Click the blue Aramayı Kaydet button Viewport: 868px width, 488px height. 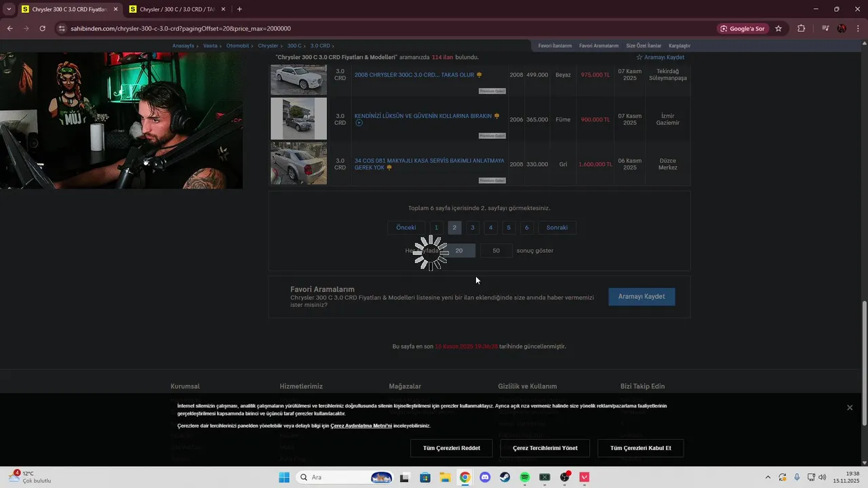click(642, 297)
